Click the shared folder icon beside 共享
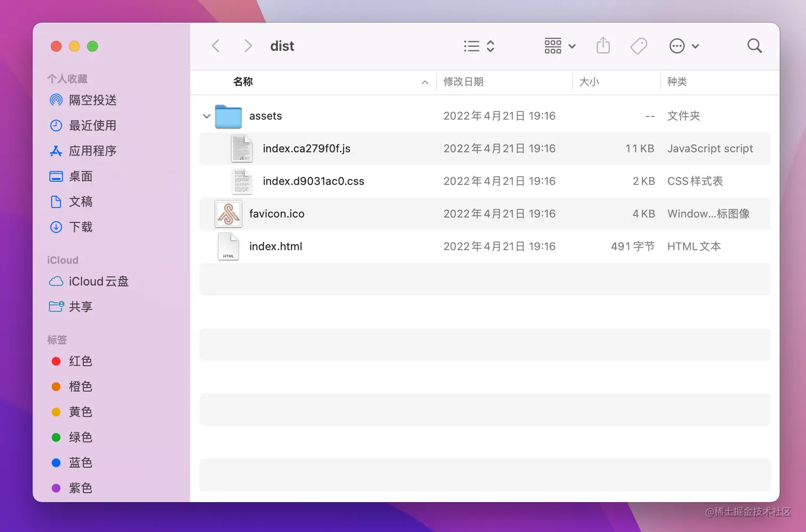Screen dimensions: 806x532 pyautogui.click(x=56, y=307)
